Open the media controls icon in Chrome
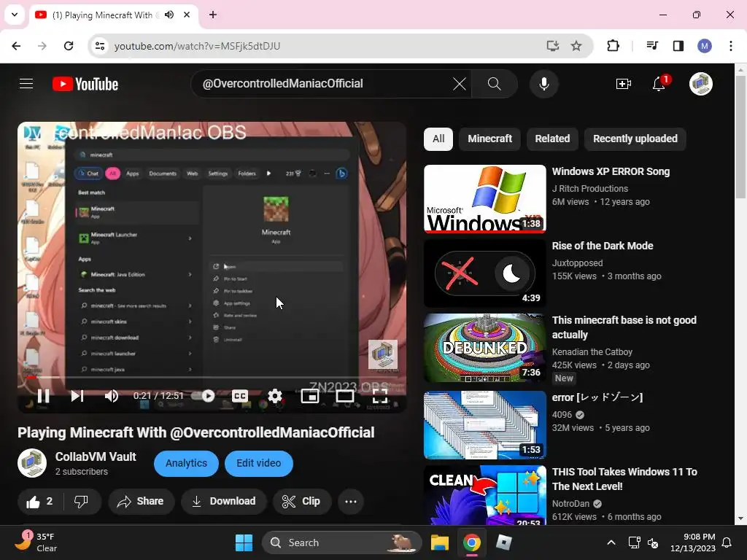 click(652, 46)
